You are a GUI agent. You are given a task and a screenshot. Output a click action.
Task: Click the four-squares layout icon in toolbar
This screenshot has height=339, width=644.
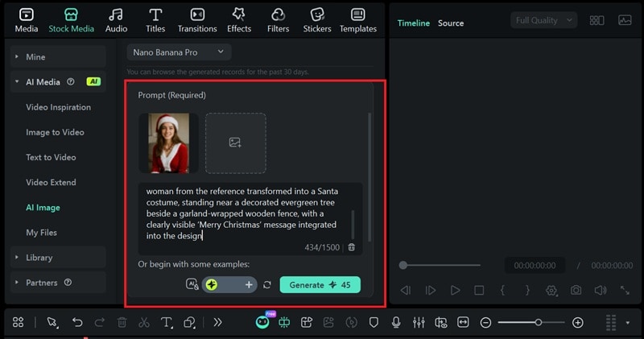(18, 323)
